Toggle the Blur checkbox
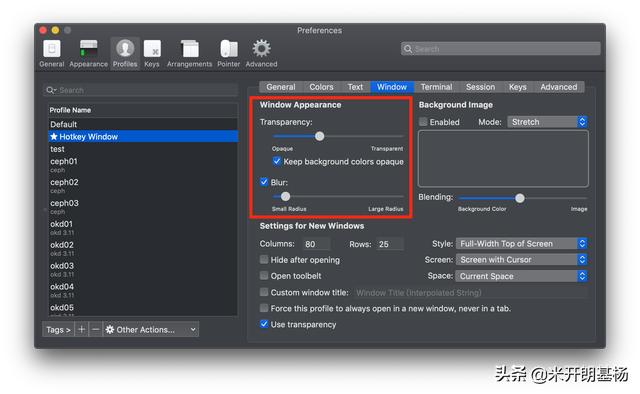This screenshot has height=394, width=640. coord(264,182)
